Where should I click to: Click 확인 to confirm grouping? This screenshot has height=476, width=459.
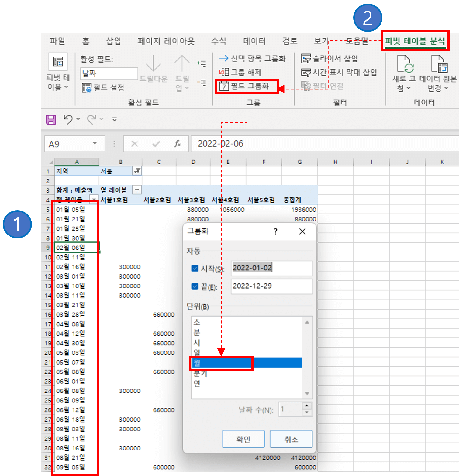click(x=243, y=439)
